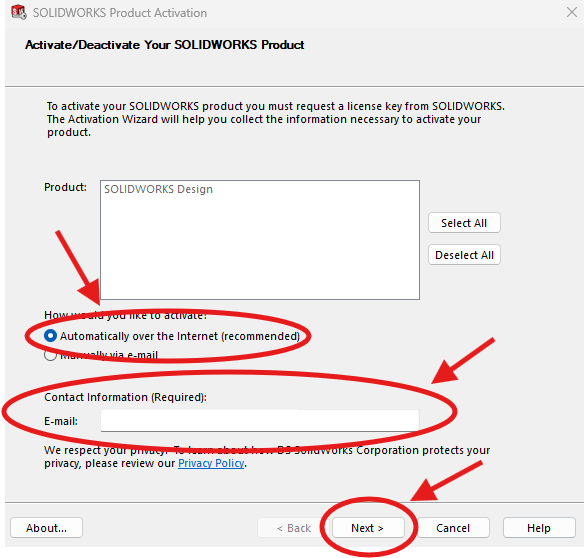
Task: Focus the E-mail input field
Action: click(x=260, y=421)
